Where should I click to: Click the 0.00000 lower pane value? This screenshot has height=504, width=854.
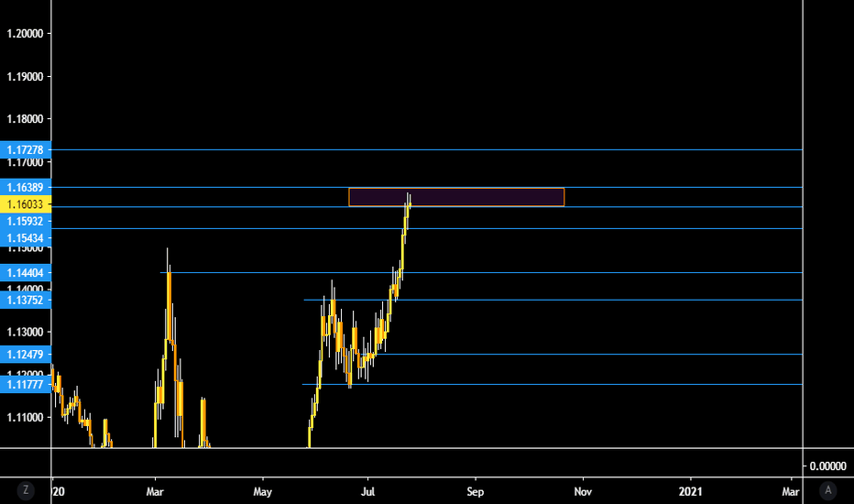pos(827,466)
